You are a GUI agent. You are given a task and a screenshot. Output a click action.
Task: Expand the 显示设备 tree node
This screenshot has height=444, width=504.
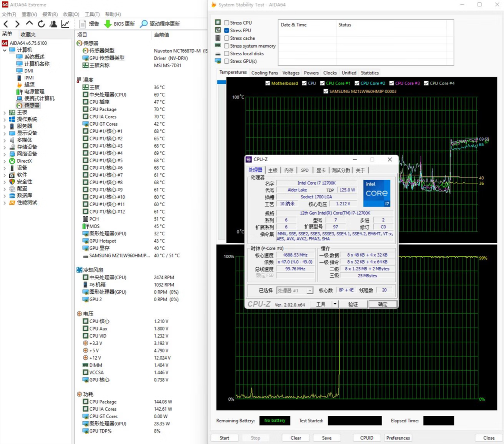pyautogui.click(x=5, y=133)
